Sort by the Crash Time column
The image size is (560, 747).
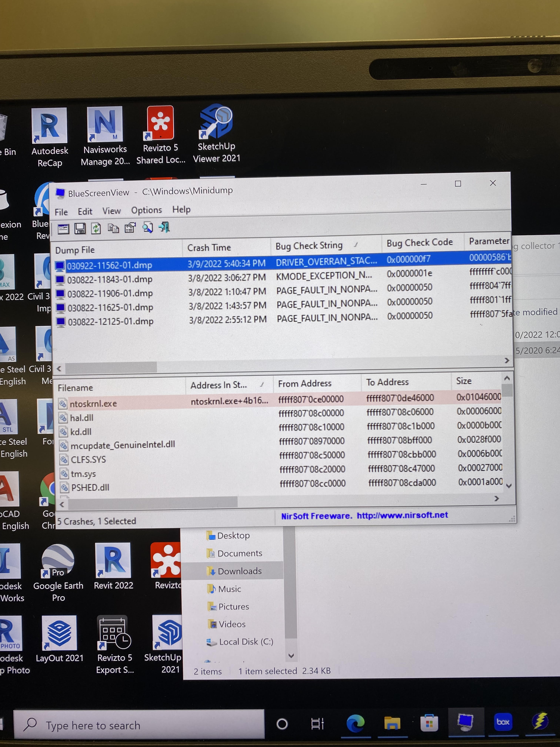click(209, 248)
